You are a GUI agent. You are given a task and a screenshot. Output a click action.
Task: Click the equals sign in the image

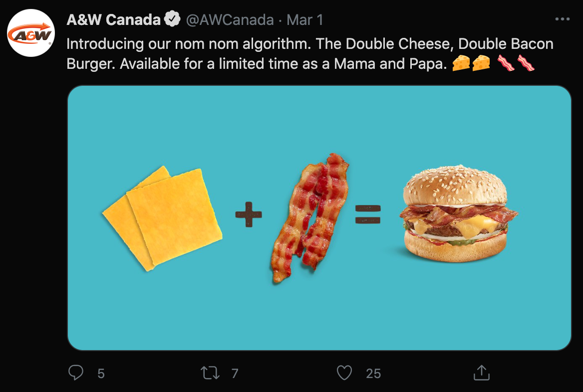(368, 214)
